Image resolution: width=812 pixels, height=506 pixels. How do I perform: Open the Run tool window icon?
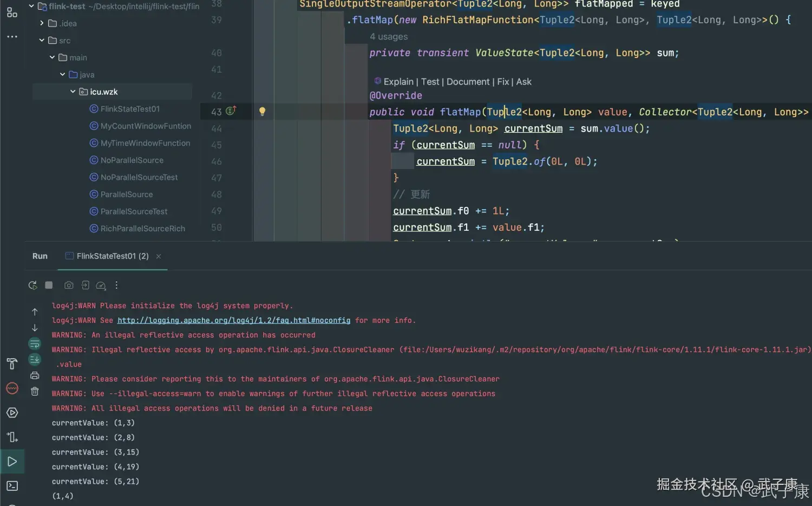[x=12, y=462]
